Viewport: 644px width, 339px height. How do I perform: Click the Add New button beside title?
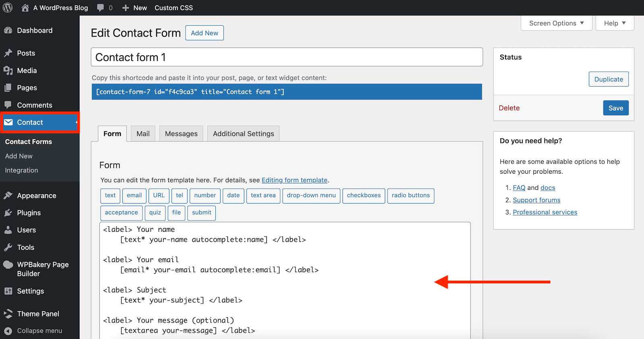tap(204, 33)
